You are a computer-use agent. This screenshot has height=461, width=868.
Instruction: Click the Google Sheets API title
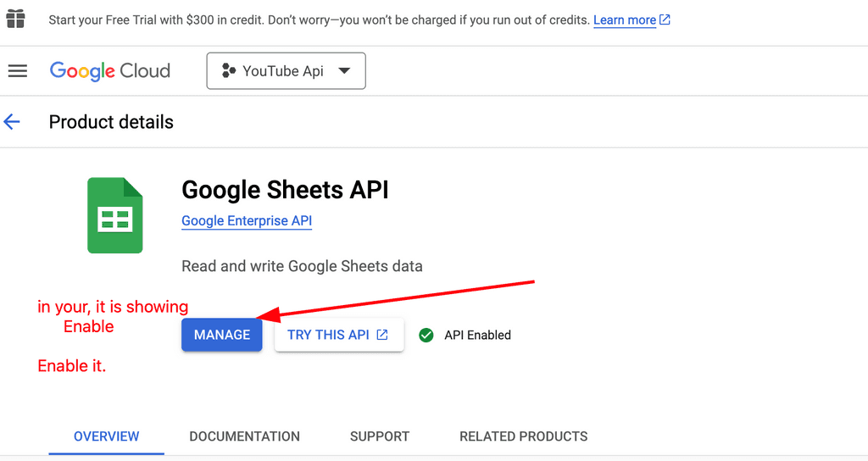[x=285, y=190]
